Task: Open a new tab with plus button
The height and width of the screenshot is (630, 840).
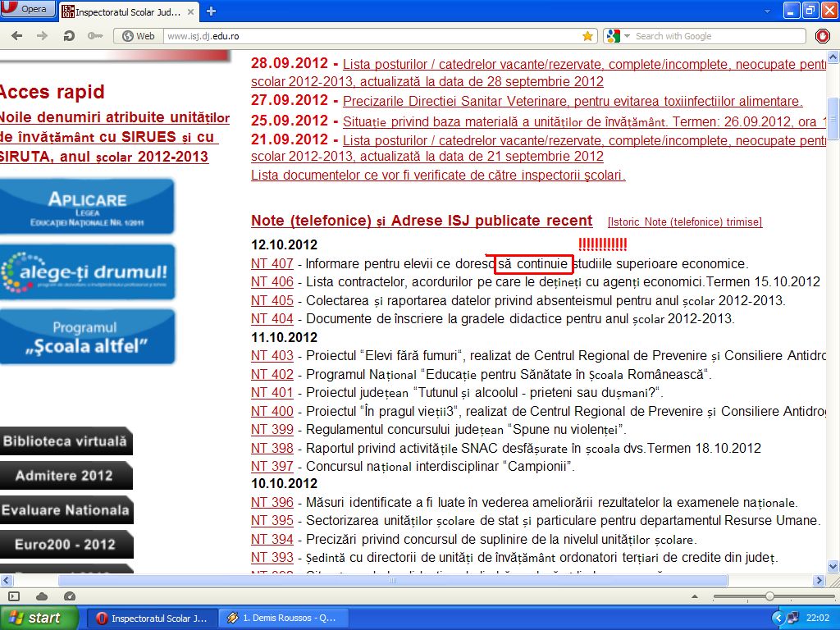Action: (x=211, y=11)
